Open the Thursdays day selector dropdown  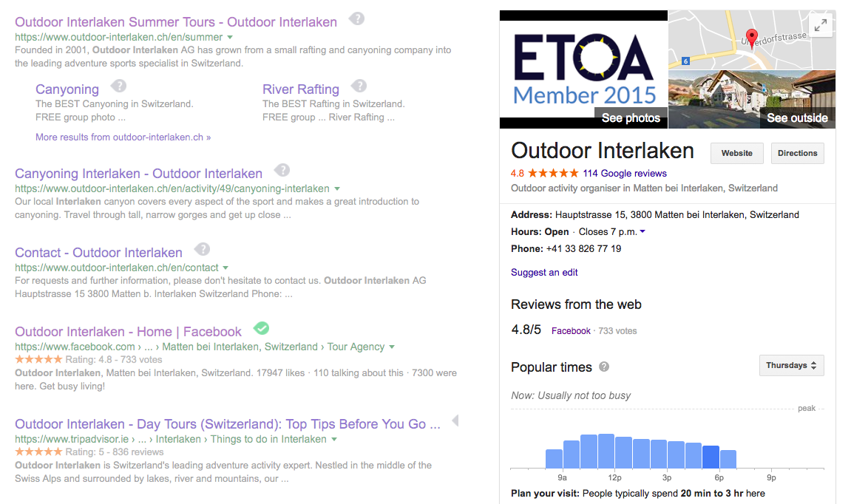pos(791,365)
